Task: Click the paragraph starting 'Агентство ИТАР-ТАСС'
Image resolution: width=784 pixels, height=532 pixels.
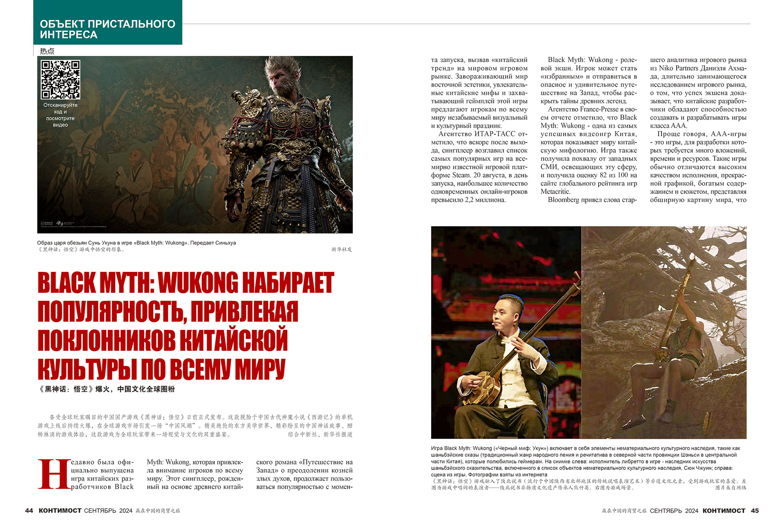Action: [x=479, y=167]
